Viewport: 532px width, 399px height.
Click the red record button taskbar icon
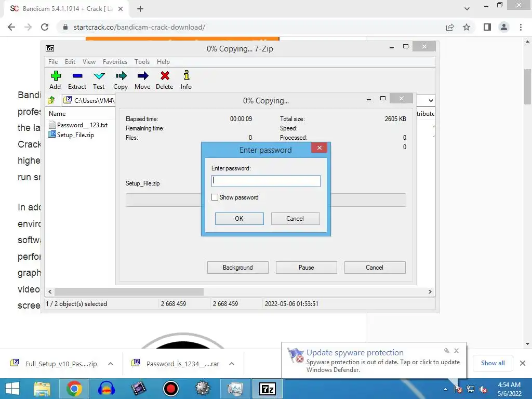pyautogui.click(x=170, y=389)
